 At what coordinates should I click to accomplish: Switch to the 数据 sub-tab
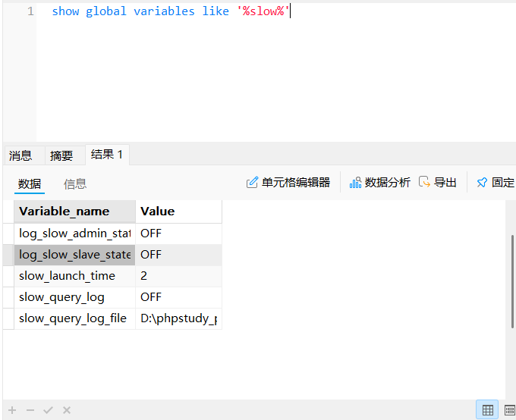(30, 183)
